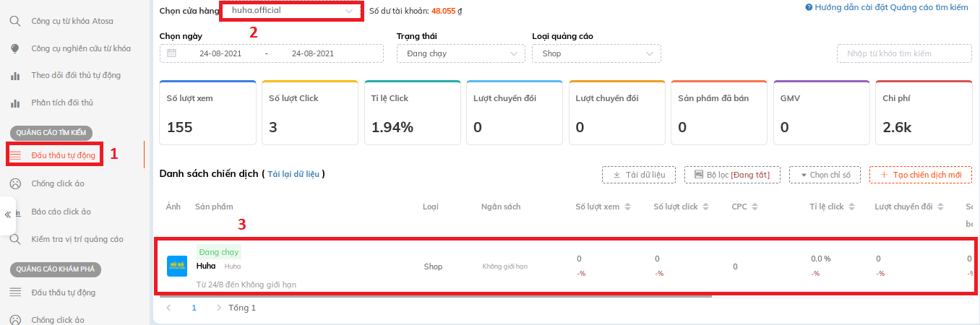Select Đấu thầu tự động under Quảng cáo tìm kiếm

click(63, 155)
